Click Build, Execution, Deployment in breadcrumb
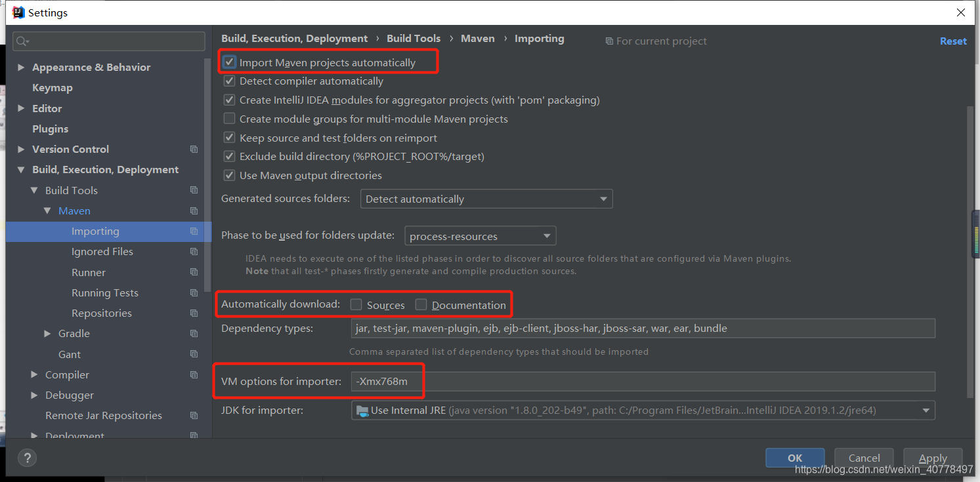The height and width of the screenshot is (482, 980). 295,39
